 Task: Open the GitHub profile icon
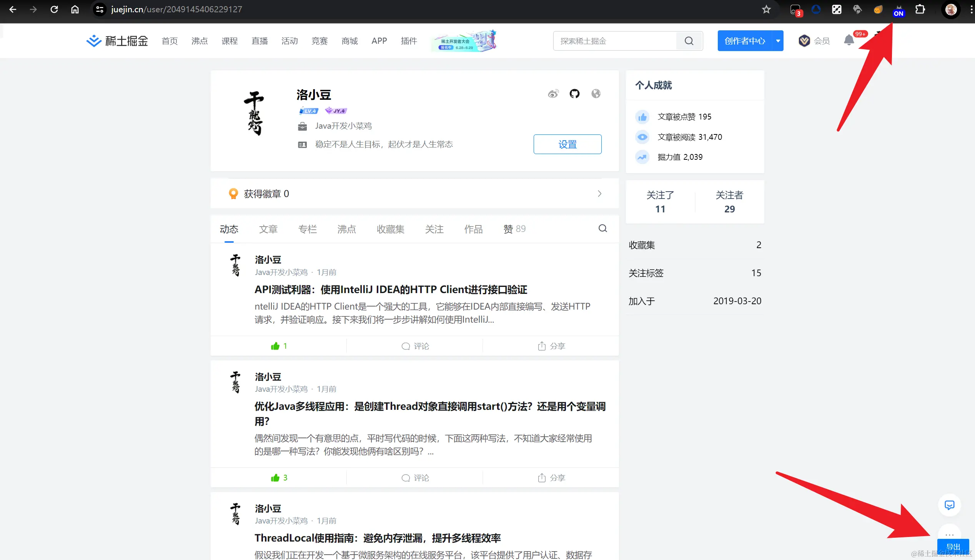574,94
